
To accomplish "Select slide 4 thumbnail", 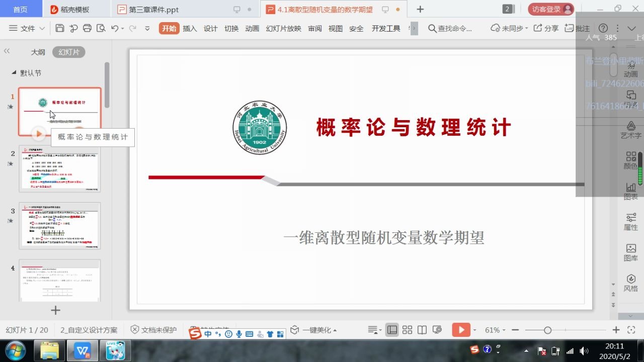I will point(60,281).
